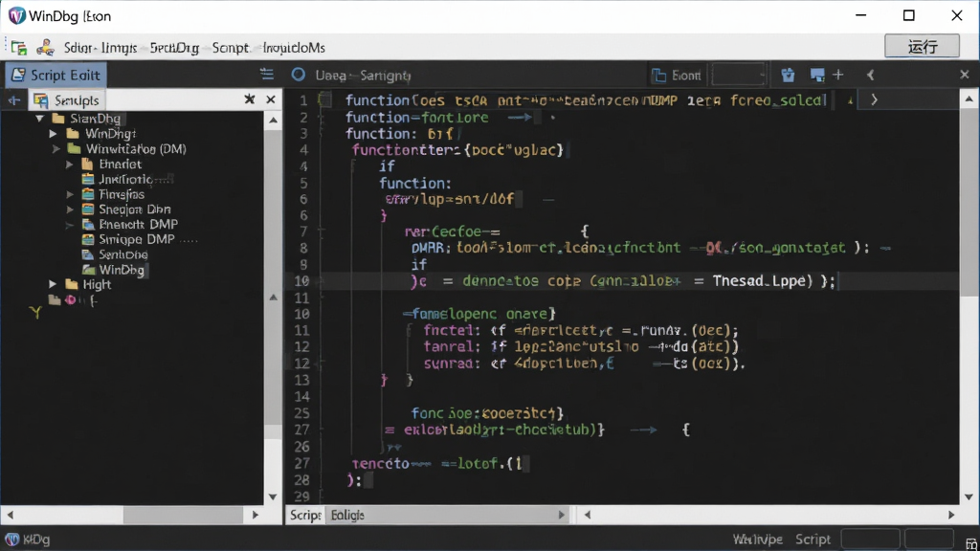Viewport: 980px width, 551px height.
Task: Expand the Fimsfias item
Action: click(x=70, y=194)
